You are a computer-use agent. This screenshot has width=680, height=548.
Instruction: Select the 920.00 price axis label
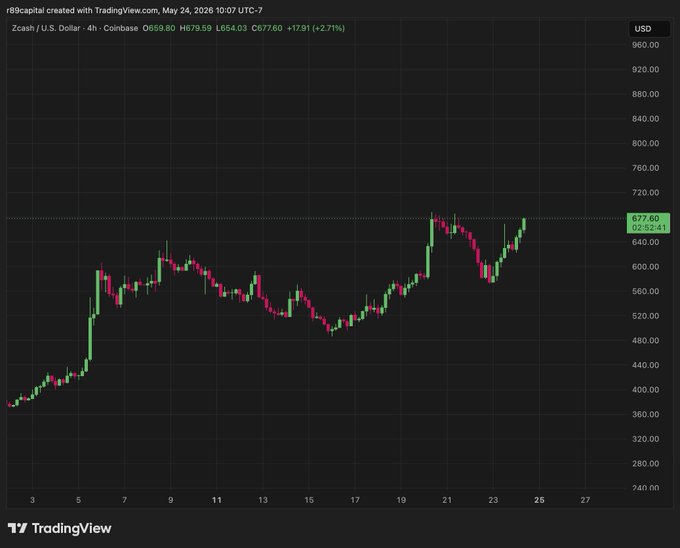645,69
